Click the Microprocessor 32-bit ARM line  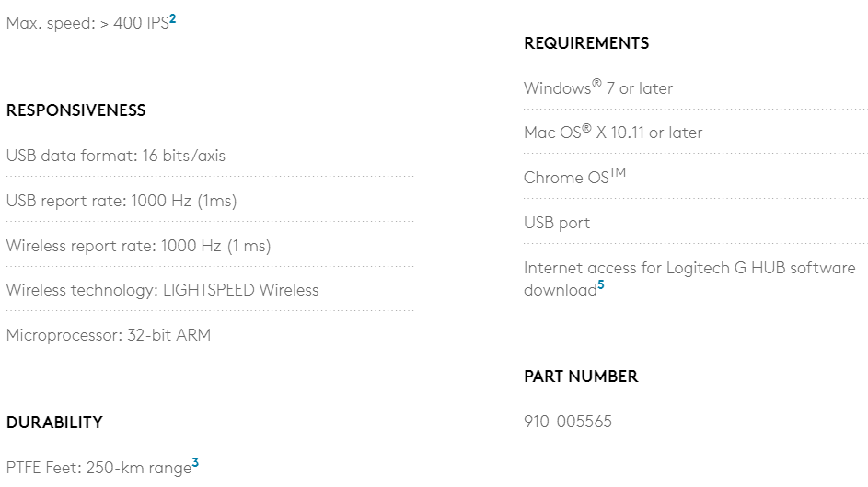tap(109, 335)
